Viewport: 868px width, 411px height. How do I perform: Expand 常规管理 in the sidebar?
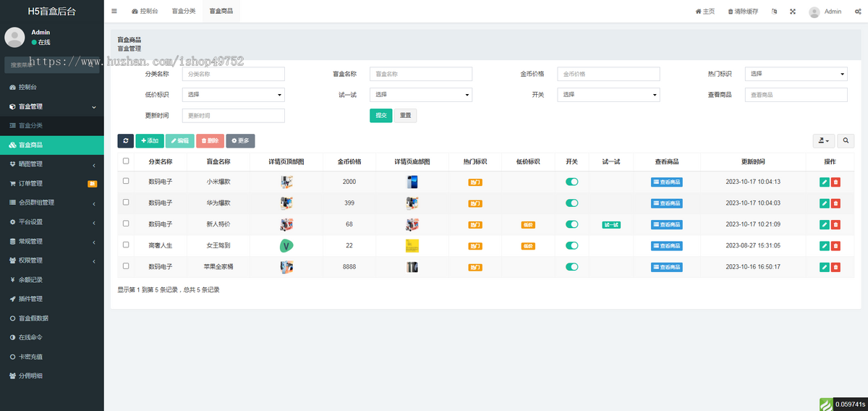point(52,241)
